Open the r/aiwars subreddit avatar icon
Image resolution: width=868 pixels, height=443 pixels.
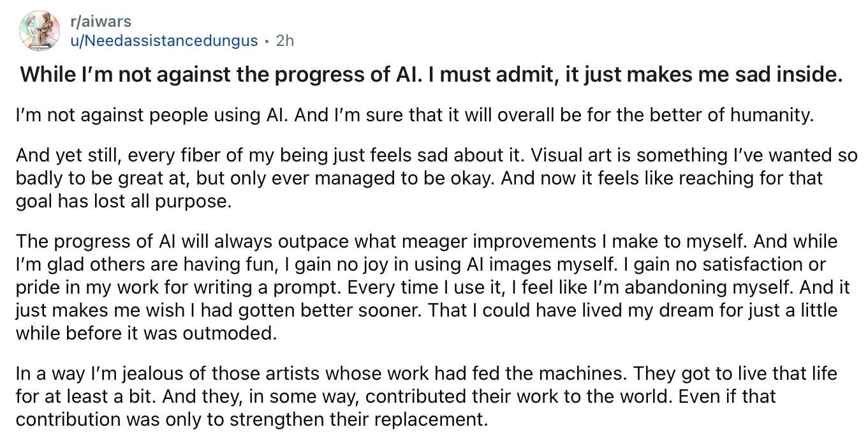click(40, 30)
